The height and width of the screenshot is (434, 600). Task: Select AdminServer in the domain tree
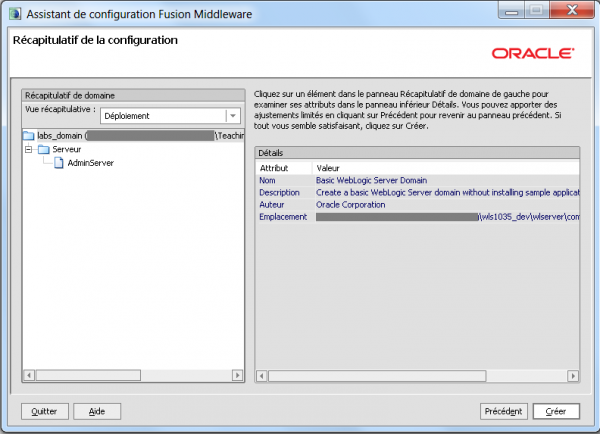pos(91,163)
